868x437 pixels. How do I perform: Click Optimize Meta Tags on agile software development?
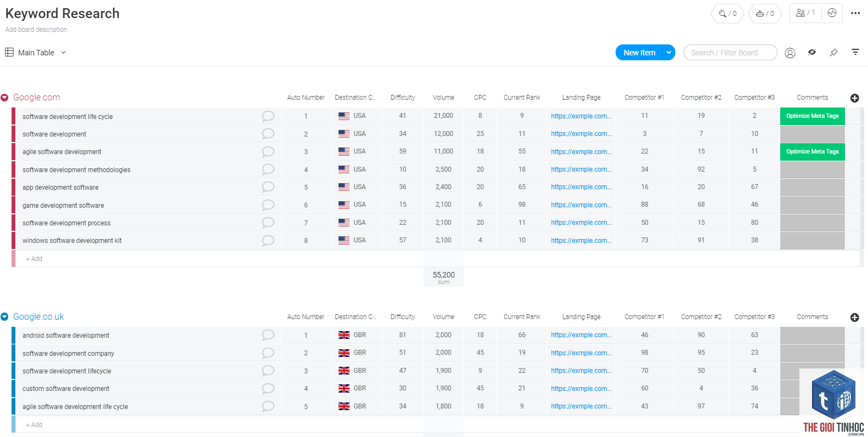pyautogui.click(x=813, y=151)
